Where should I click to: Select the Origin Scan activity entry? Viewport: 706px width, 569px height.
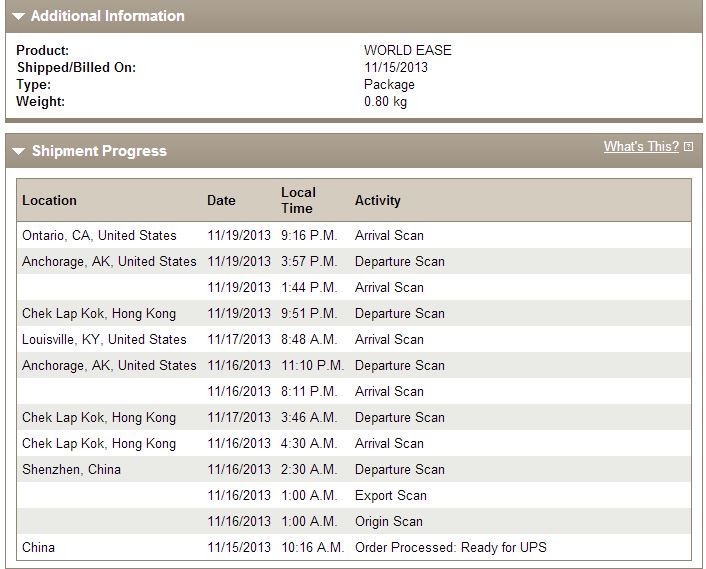[389, 521]
